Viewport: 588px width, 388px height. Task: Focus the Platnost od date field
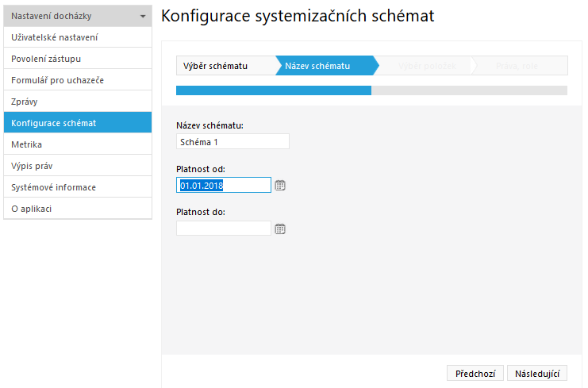click(x=224, y=185)
